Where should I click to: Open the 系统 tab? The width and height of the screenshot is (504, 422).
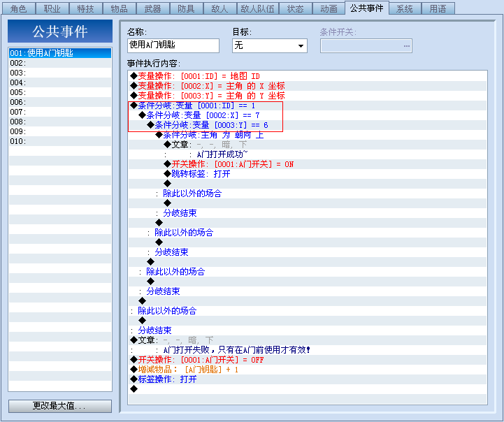click(x=405, y=8)
